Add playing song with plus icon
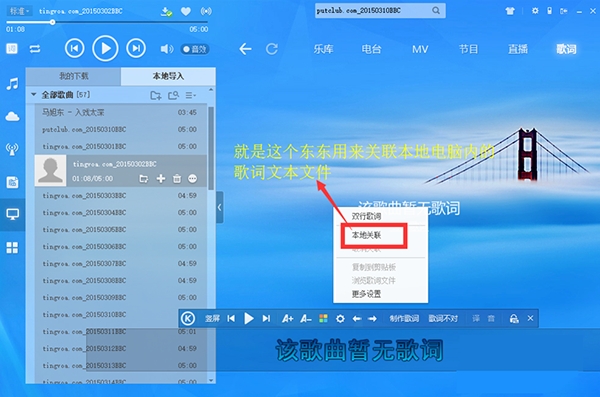This screenshot has height=397, width=600. pyautogui.click(x=161, y=179)
